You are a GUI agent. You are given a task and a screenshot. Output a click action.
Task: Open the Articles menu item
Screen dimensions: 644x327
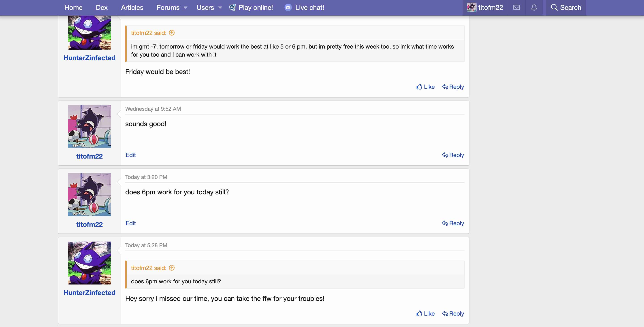[132, 8]
